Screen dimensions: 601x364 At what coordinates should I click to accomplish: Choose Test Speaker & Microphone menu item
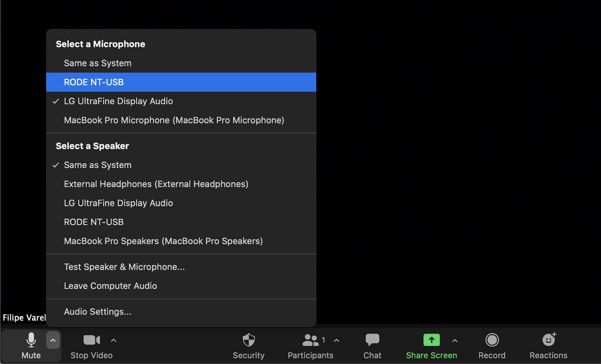[x=124, y=267]
